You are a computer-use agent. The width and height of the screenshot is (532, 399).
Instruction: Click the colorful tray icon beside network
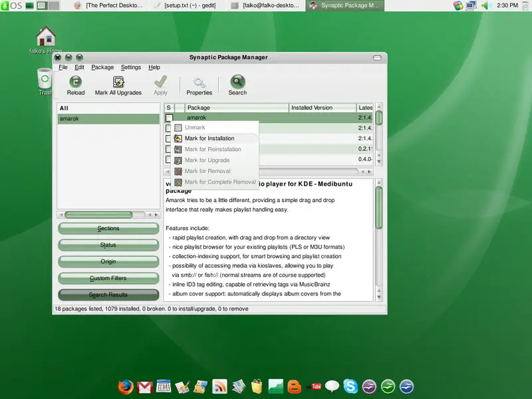coord(458,5)
